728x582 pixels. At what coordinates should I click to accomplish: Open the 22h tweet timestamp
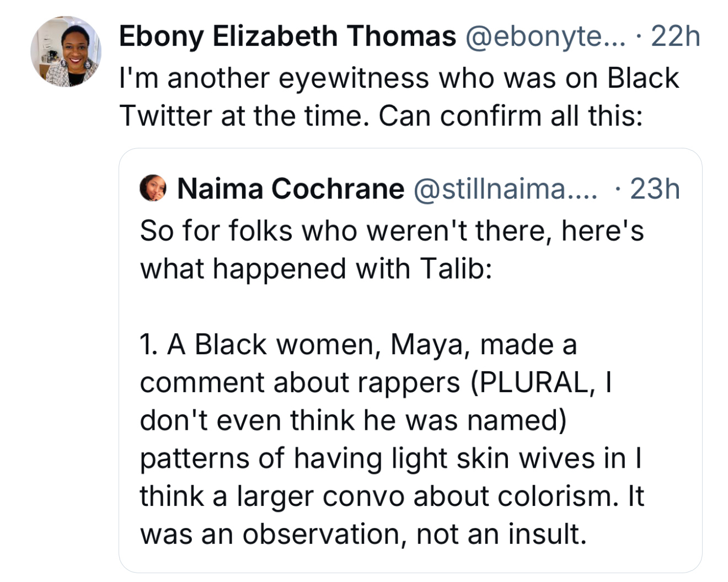[x=675, y=36]
